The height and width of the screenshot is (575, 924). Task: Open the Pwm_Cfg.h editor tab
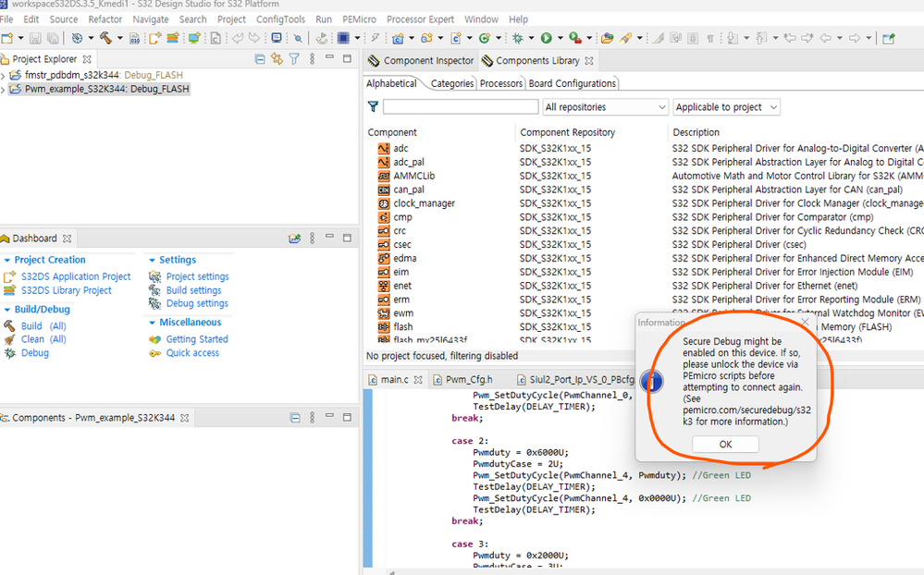pyautogui.click(x=469, y=379)
